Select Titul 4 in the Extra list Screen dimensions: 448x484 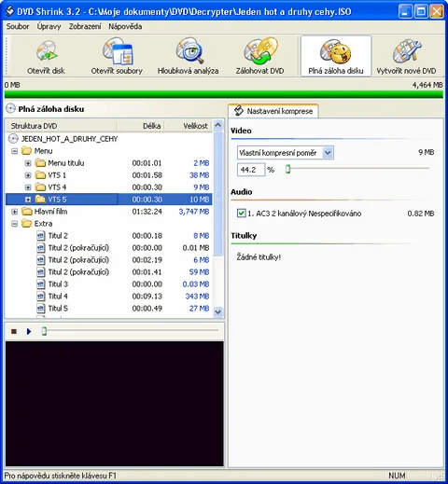(x=58, y=297)
